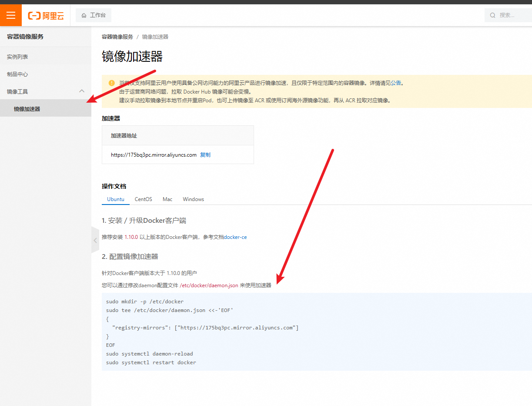532x406 pixels.
Task: Click the registry-mirrors code line
Action: [205, 328]
